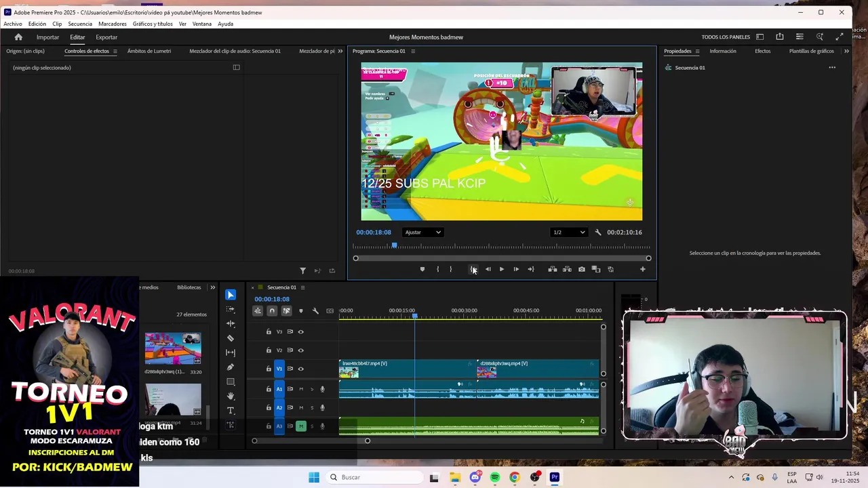868x488 pixels.
Task: Open the Marcadores menu
Action: pos(113,24)
